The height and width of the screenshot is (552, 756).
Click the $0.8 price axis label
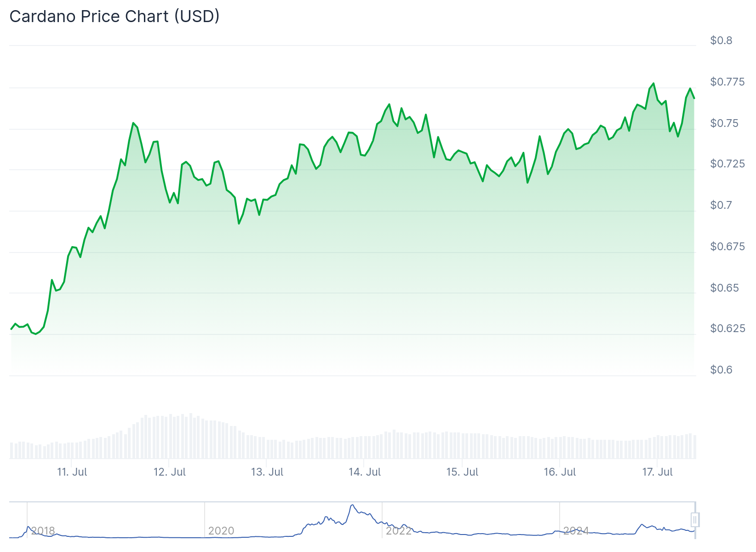pos(721,40)
